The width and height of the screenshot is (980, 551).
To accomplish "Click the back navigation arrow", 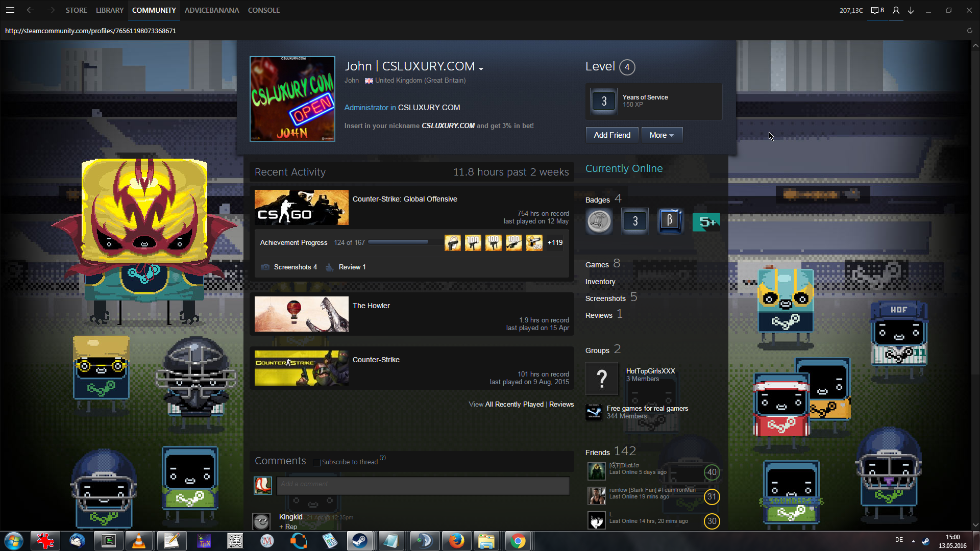I will 31,10.
